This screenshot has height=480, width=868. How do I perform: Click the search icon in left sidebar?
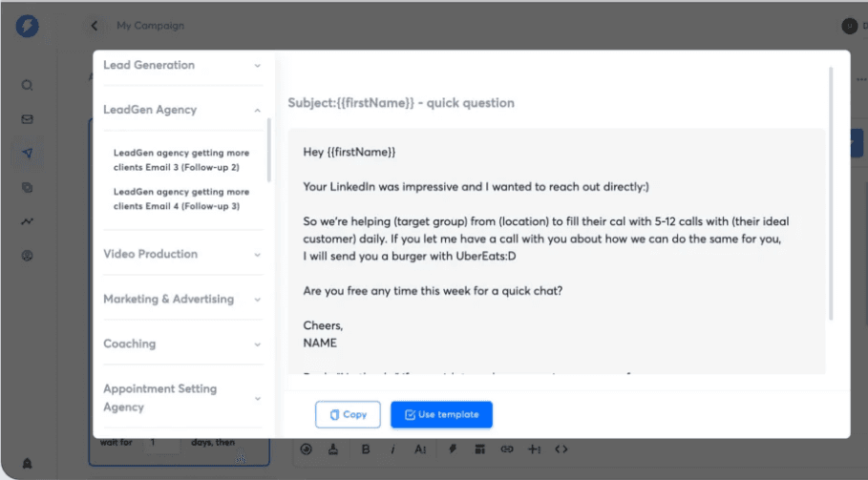(27, 85)
